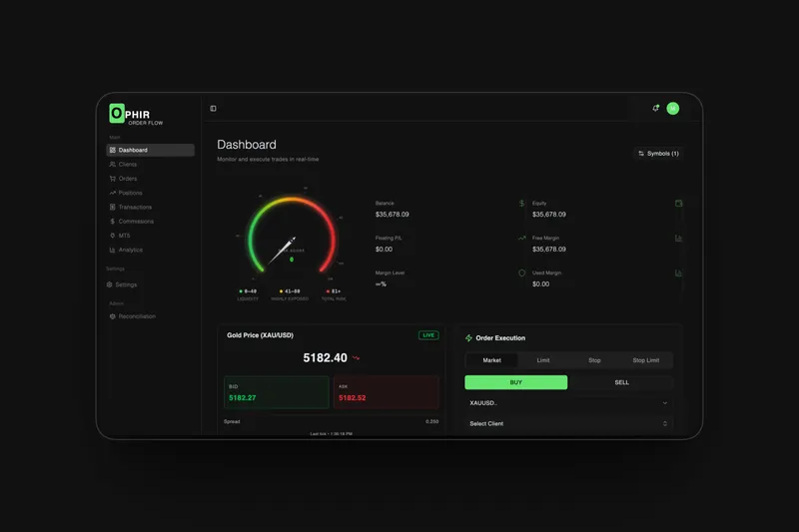Click the Ophir Order Flow logo
The width and height of the screenshot is (799, 532).
pyautogui.click(x=136, y=115)
